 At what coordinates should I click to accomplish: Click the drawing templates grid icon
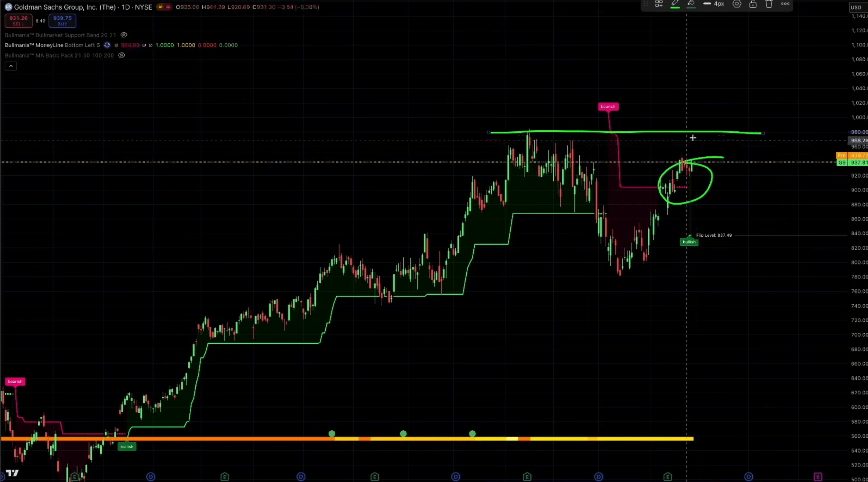coord(659,4)
